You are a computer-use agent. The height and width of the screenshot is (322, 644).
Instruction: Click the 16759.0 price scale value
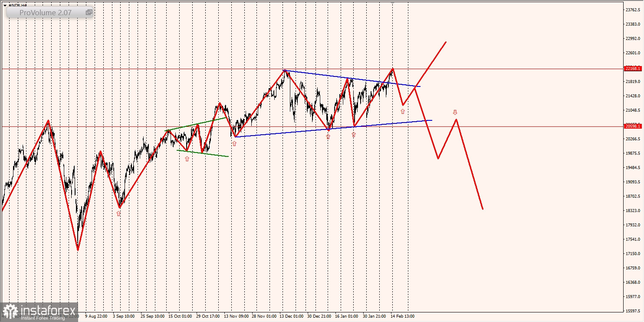click(634, 268)
